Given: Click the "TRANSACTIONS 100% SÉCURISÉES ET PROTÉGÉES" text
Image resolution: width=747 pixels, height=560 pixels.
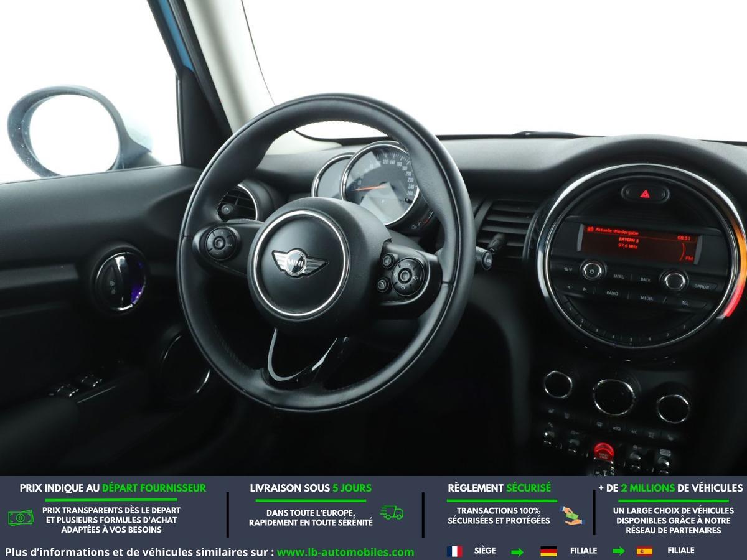Looking at the screenshot, I should (x=499, y=516).
